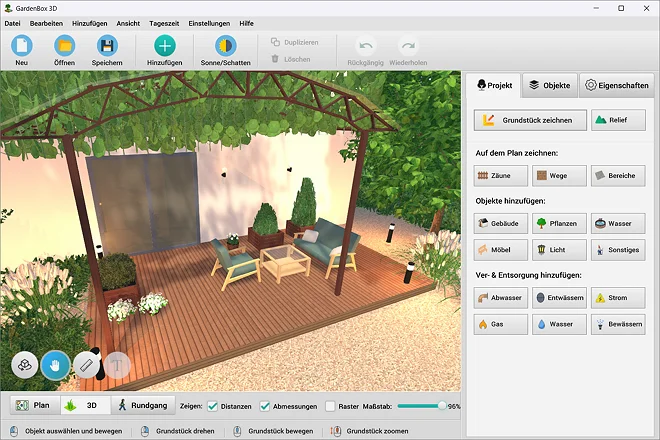
Task: Click the green sofa in the 3D scene
Action: (326, 246)
